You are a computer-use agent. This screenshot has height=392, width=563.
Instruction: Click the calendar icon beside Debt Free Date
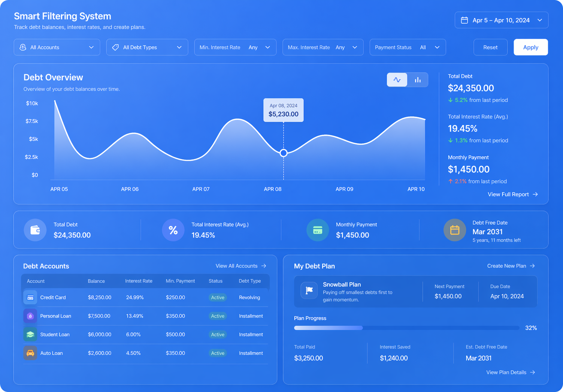(x=455, y=230)
